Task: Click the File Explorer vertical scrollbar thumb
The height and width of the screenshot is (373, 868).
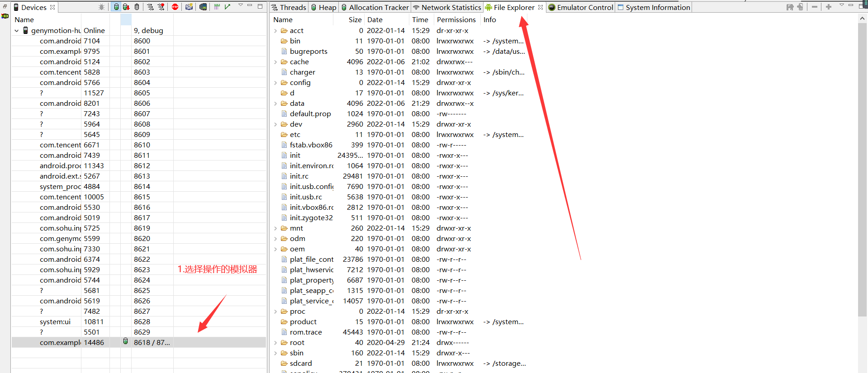Action: click(863, 170)
